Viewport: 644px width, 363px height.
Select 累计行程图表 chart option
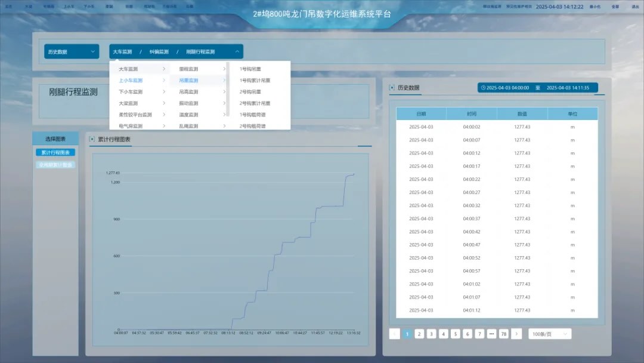click(x=55, y=152)
